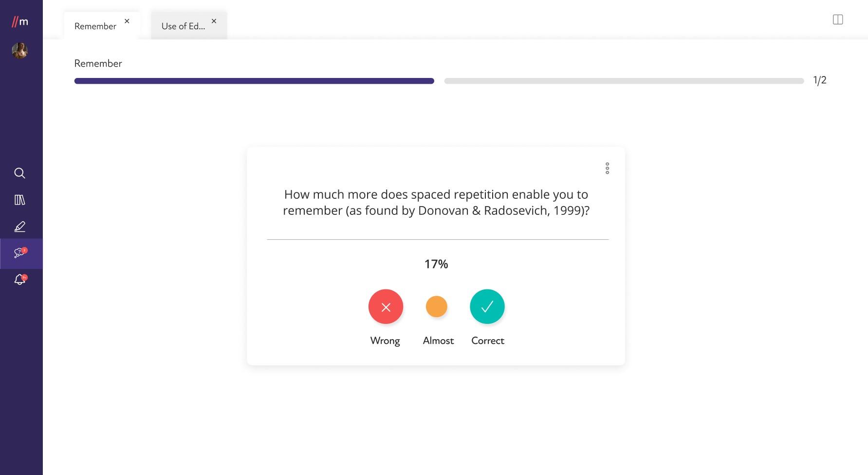
Task: Open the library books icon
Action: coord(19,200)
